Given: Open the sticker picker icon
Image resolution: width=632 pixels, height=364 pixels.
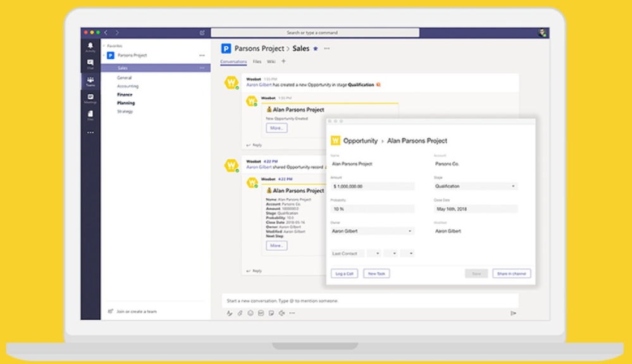Looking at the screenshot, I should (x=271, y=313).
